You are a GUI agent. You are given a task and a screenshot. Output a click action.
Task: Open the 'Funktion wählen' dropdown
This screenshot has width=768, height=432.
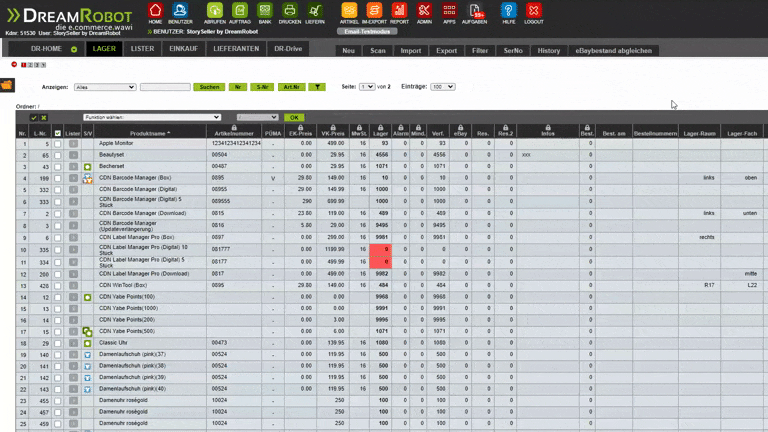point(152,118)
